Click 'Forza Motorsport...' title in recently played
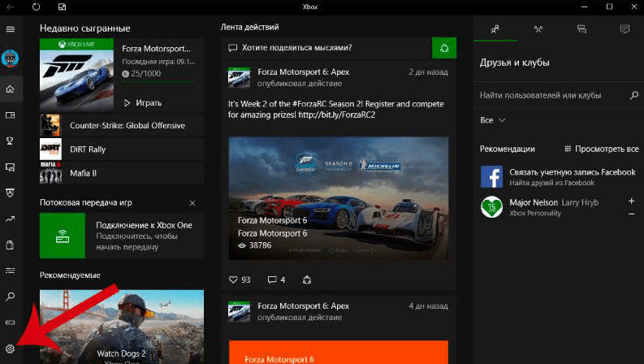Screen dimensions: 644x364 pyautogui.click(x=156, y=49)
